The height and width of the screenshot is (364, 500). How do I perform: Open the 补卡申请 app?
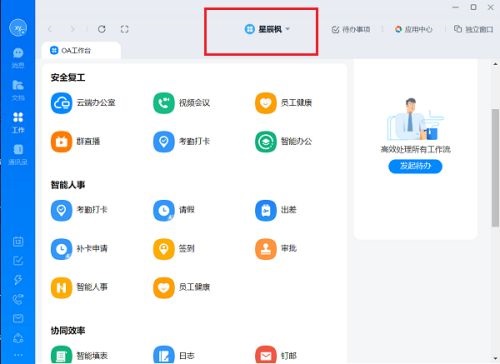tap(79, 249)
